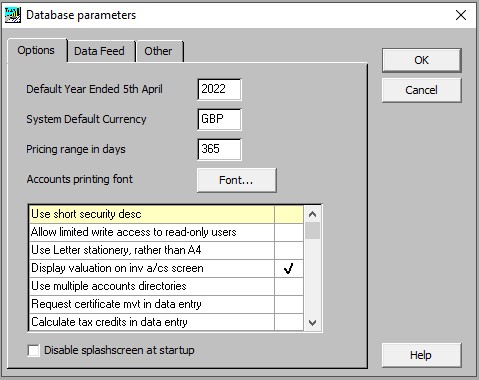Select 'Use multiple accounts directories' row text
Image resolution: width=479 pixels, height=380 pixels.
(109, 286)
